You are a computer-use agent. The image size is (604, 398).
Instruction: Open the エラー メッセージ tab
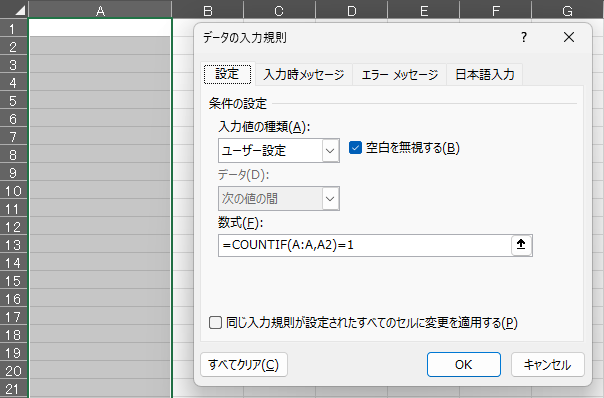pyautogui.click(x=399, y=74)
